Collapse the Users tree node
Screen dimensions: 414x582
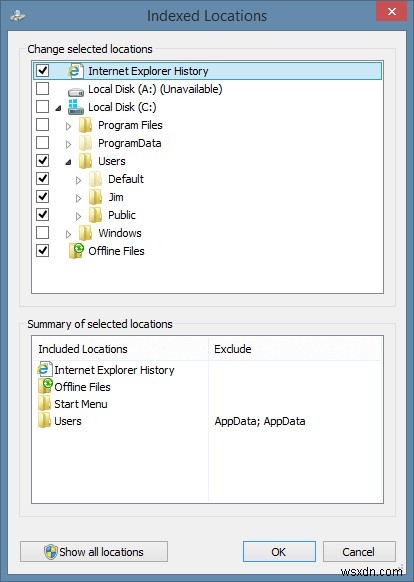tap(68, 162)
